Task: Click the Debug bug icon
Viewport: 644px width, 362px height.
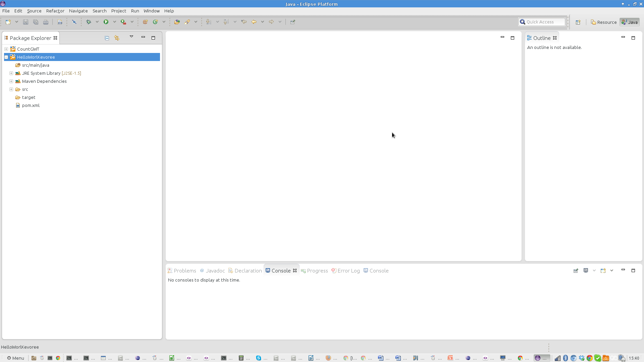Action: pyautogui.click(x=89, y=22)
